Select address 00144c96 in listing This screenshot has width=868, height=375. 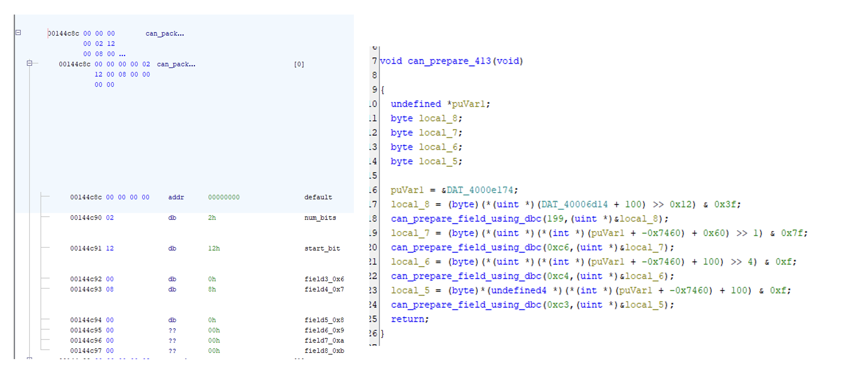(x=86, y=340)
